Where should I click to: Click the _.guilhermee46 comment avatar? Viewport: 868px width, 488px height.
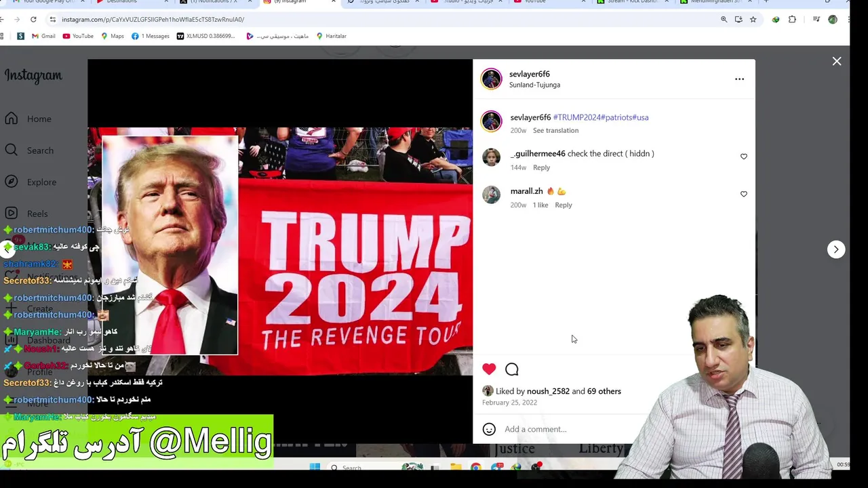pos(491,157)
